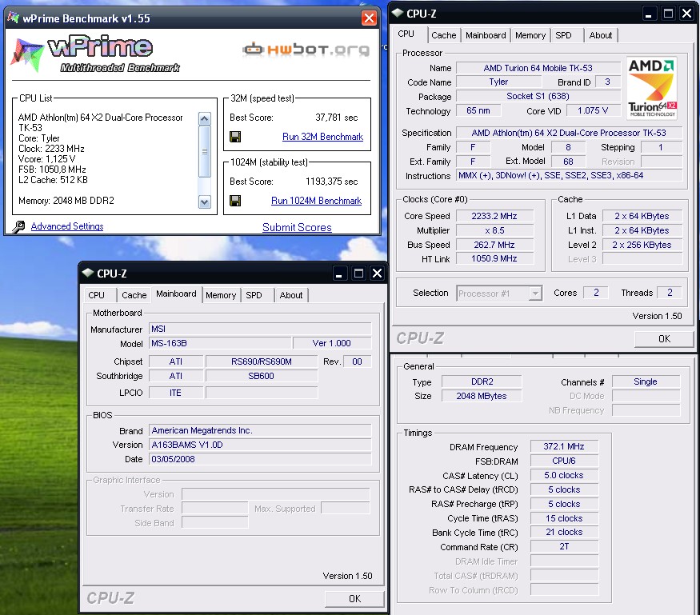The height and width of the screenshot is (615, 700).
Task: Click the BIOS Brand American Megatrends Inc.
Action: (260, 430)
